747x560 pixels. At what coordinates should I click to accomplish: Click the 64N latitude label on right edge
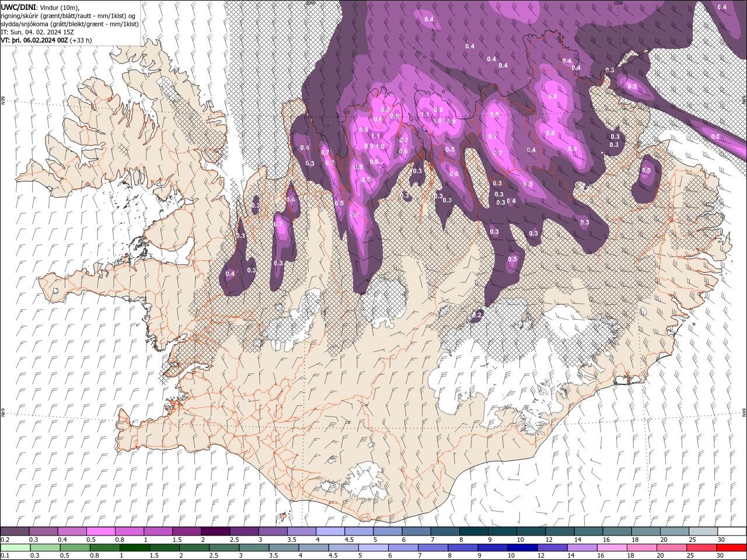744,412
